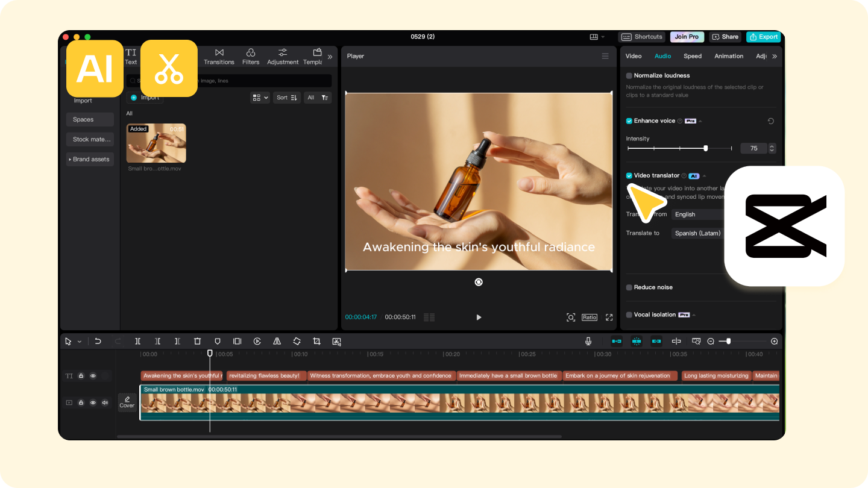Open Spaces in the media sidebar
Screen dimensions: 868x488
(x=90, y=119)
